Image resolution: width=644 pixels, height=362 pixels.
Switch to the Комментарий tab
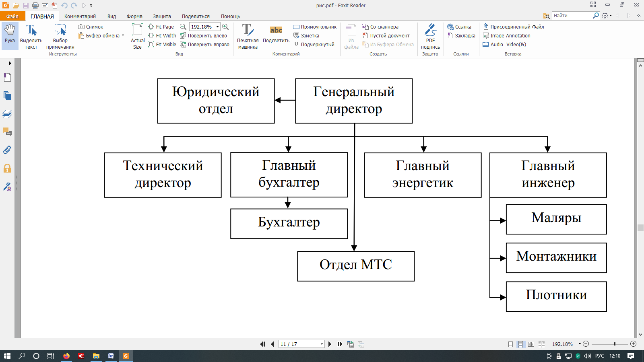(80, 16)
